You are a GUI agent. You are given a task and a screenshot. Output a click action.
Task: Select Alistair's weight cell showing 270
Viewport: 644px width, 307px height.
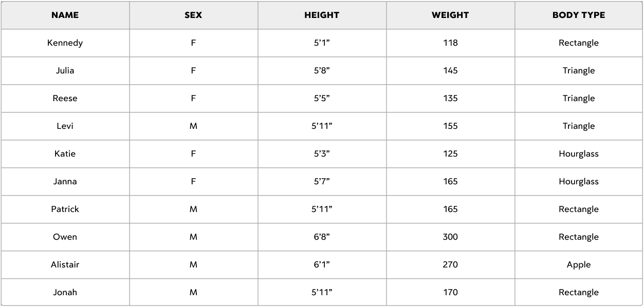click(x=451, y=265)
